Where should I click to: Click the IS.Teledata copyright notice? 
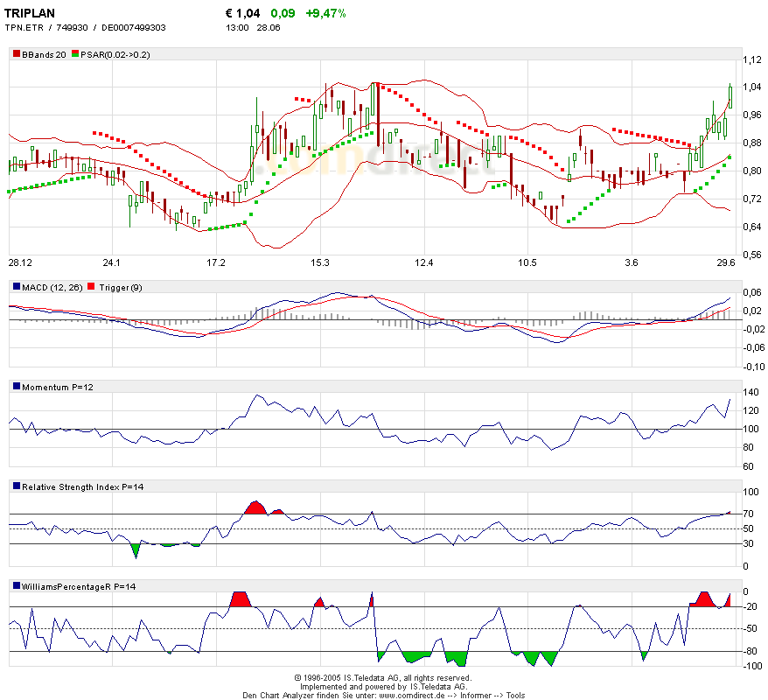pyautogui.click(x=383, y=678)
